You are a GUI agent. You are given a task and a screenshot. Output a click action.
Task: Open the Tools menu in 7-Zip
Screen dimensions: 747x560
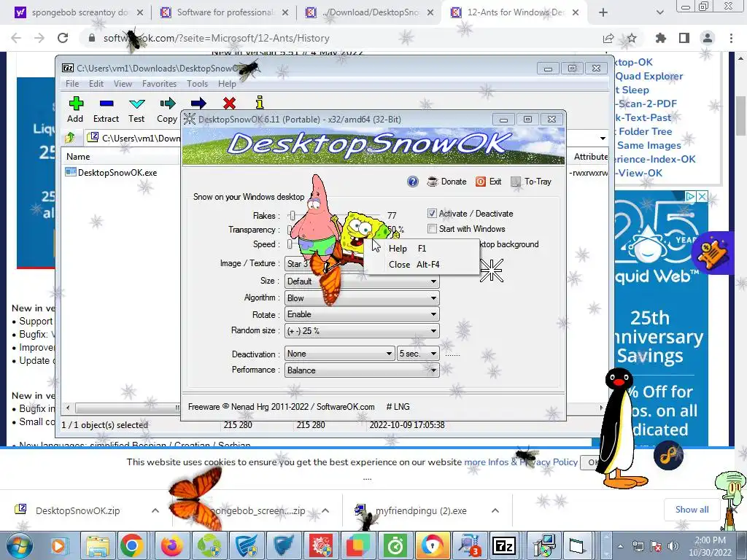(197, 84)
